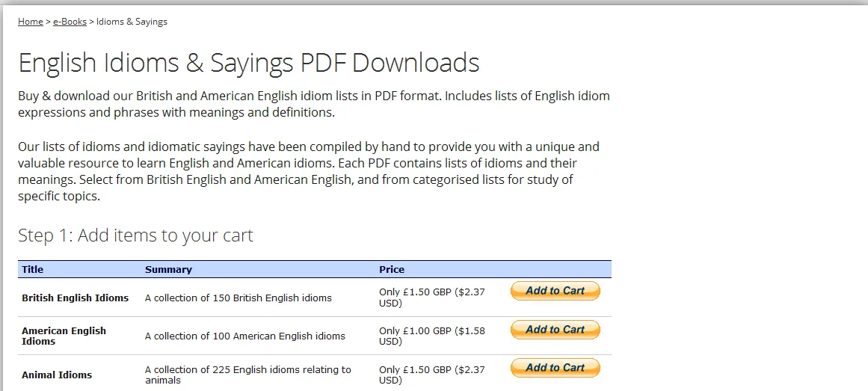Click the Price column header

392,269
